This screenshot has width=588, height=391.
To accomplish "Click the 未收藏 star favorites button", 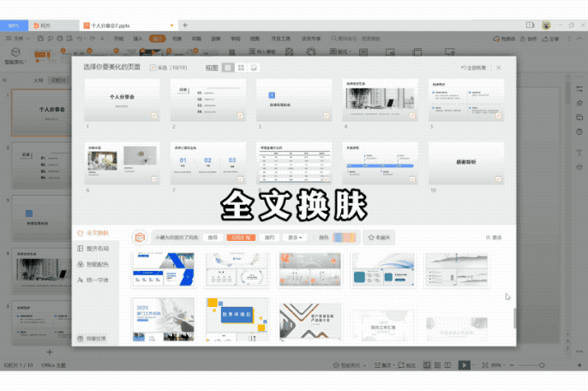I will click(379, 237).
